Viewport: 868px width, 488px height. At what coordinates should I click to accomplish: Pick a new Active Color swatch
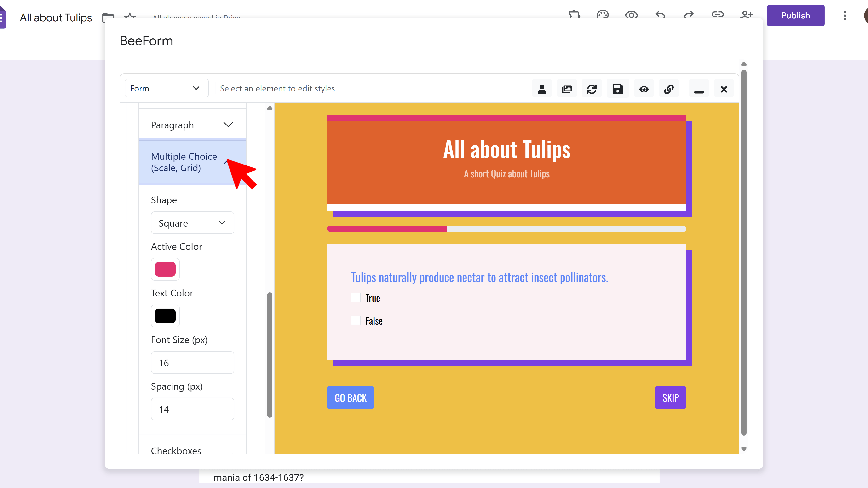165,269
